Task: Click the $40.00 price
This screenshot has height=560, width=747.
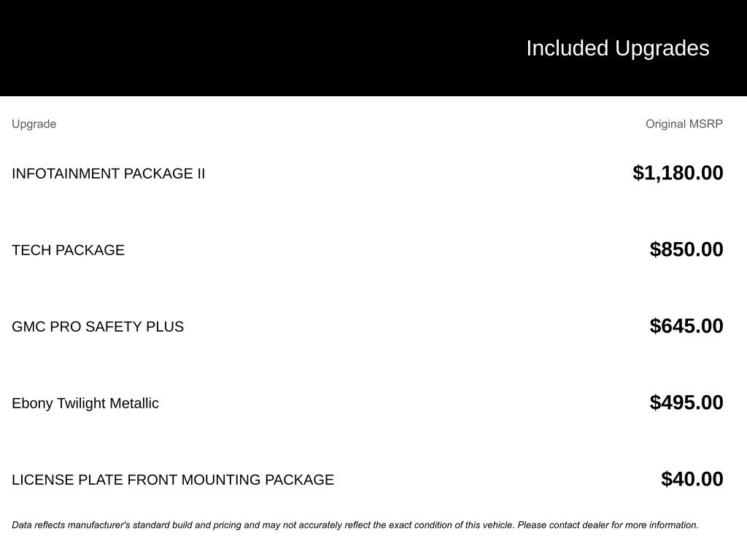Action: coord(692,479)
